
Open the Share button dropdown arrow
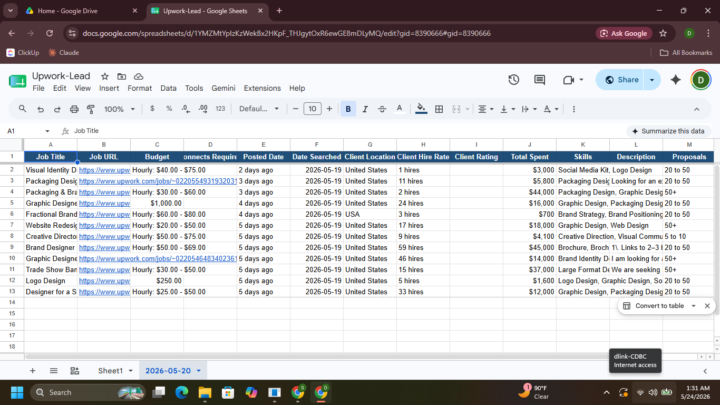[652, 80]
